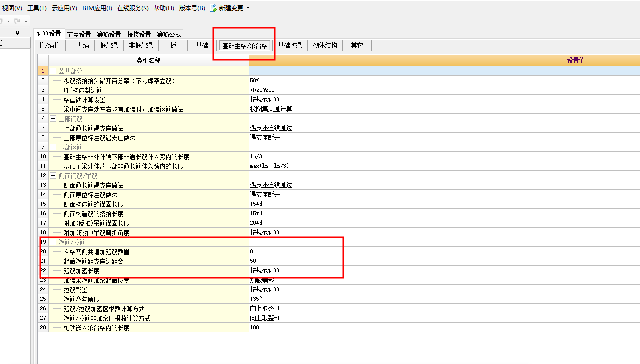This screenshot has height=364, width=640.
Task: Select the 板 category button
Action: [173, 45]
